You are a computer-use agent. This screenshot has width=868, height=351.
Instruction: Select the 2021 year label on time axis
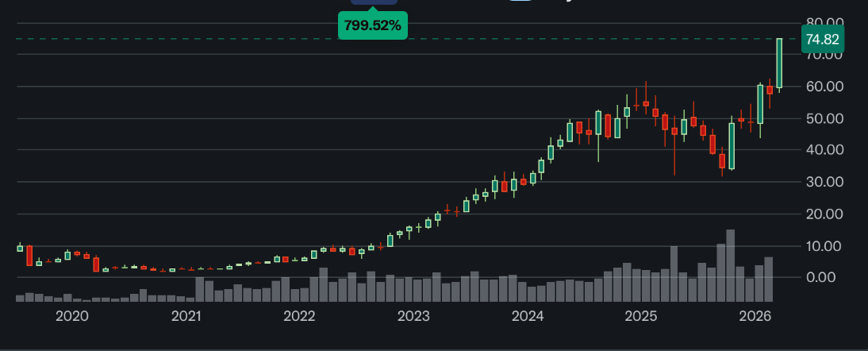tap(186, 316)
